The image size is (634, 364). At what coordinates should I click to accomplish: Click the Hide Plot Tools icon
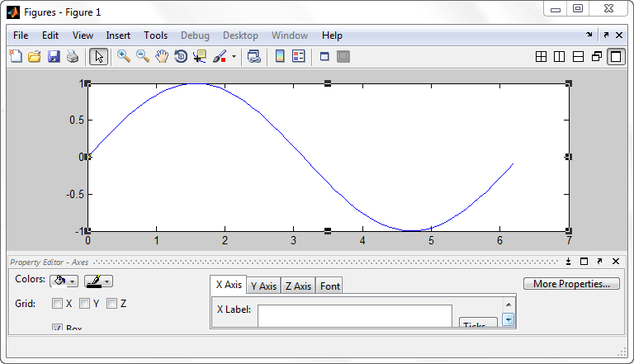(324, 57)
